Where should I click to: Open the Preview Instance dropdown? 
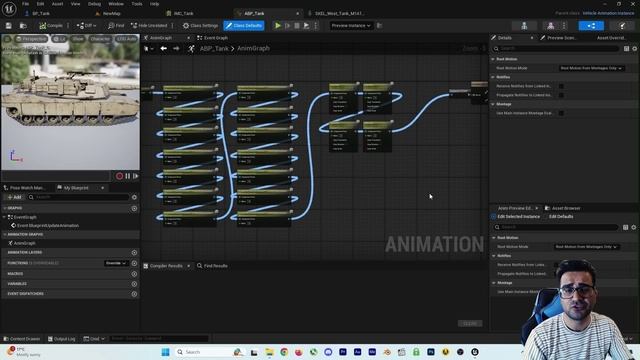point(351,26)
